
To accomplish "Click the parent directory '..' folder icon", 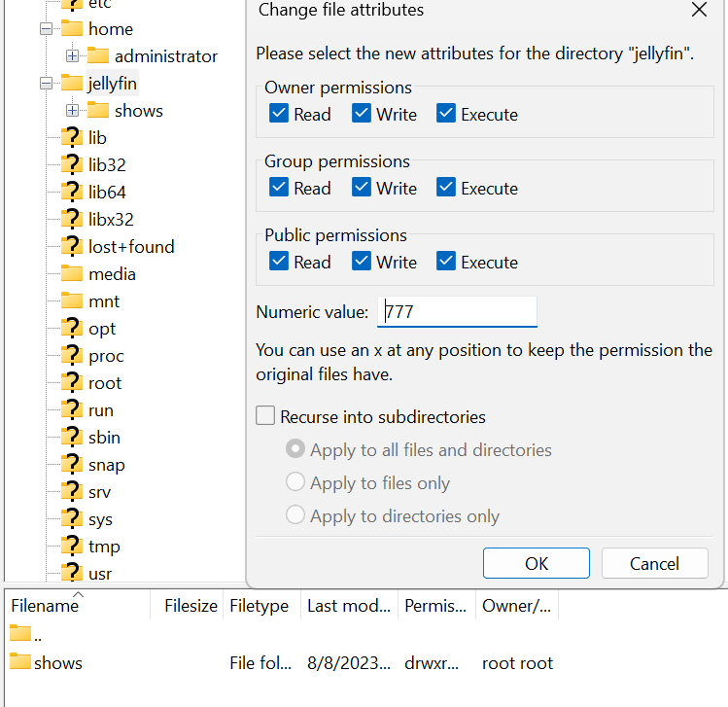I will (x=20, y=634).
